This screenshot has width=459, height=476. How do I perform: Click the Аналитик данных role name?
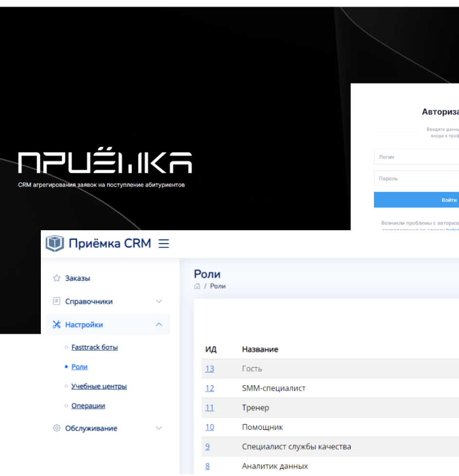click(x=275, y=466)
